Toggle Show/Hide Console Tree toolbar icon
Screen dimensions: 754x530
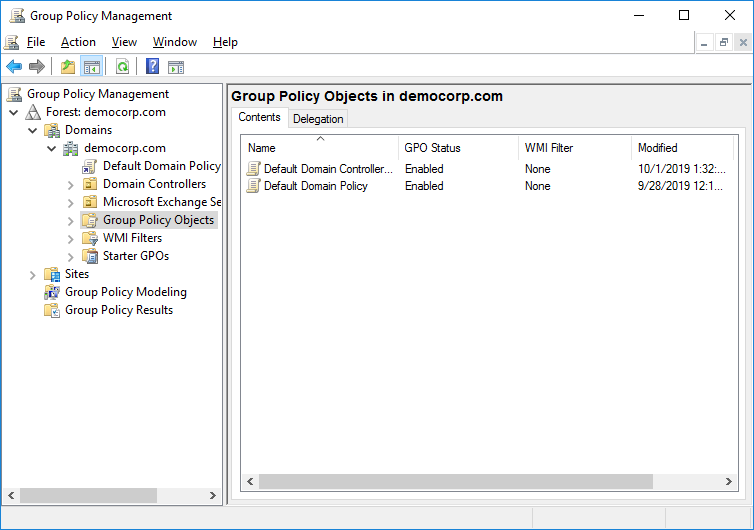coord(91,67)
